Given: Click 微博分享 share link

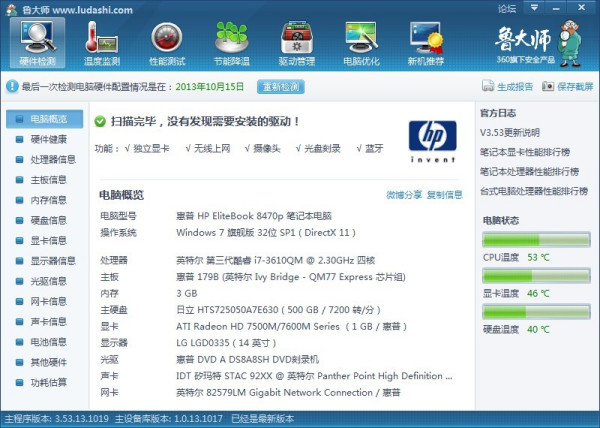Looking at the screenshot, I should coord(404,195).
